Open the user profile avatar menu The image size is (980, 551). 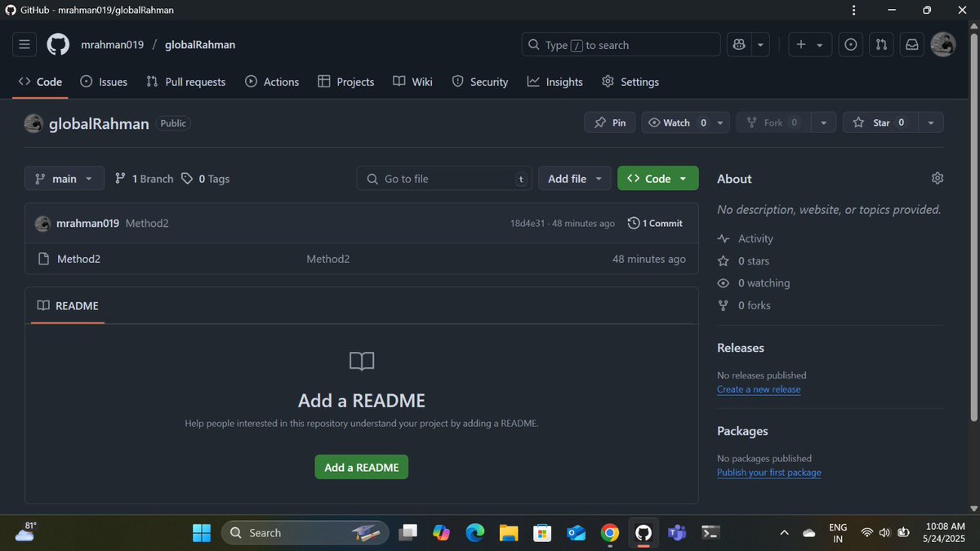pyautogui.click(x=943, y=45)
